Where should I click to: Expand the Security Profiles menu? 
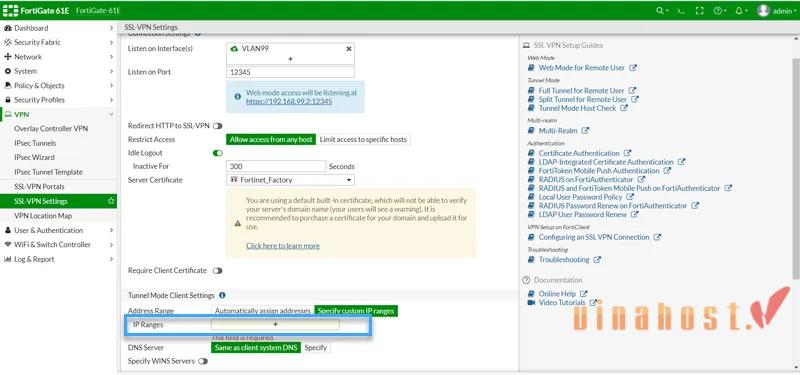(59, 99)
